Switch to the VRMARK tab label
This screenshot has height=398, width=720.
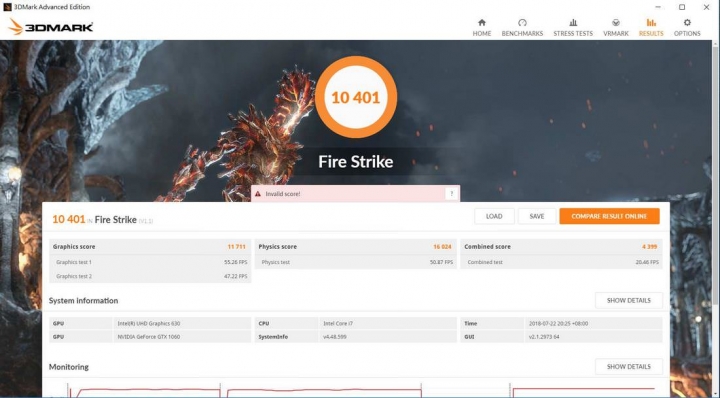click(x=616, y=34)
